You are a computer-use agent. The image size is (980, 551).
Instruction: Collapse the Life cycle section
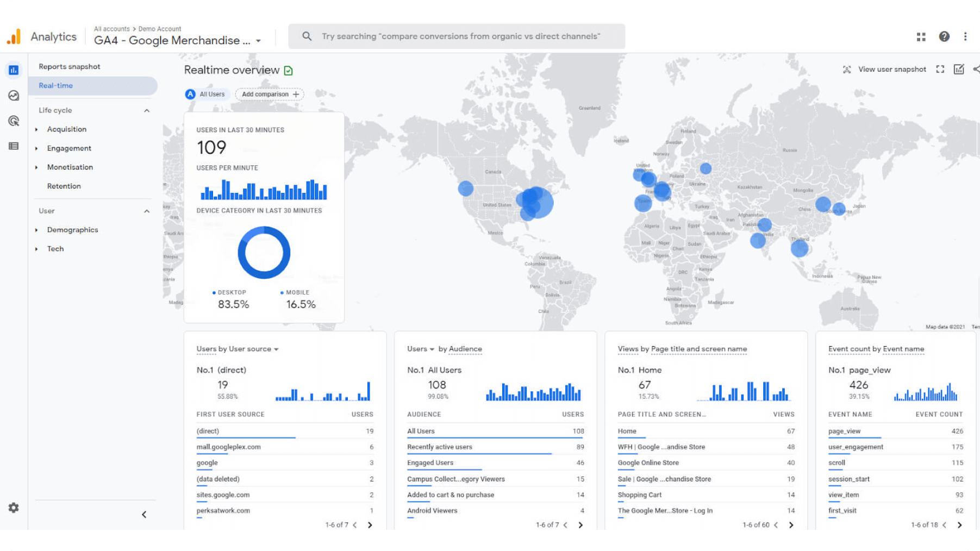[147, 110]
